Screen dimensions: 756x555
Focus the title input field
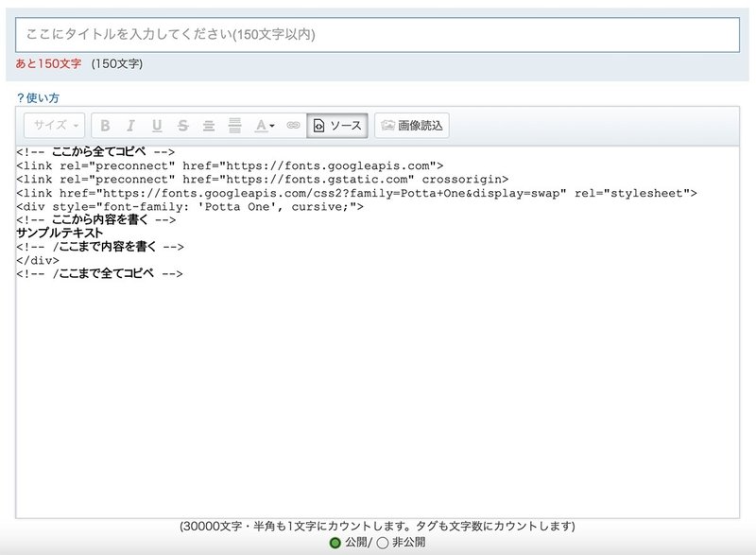point(377,35)
